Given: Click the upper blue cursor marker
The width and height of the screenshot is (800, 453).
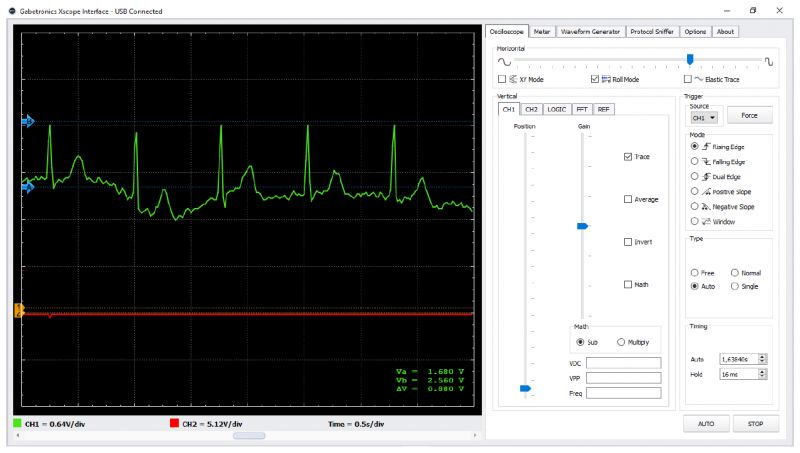Looking at the screenshot, I should point(28,121).
